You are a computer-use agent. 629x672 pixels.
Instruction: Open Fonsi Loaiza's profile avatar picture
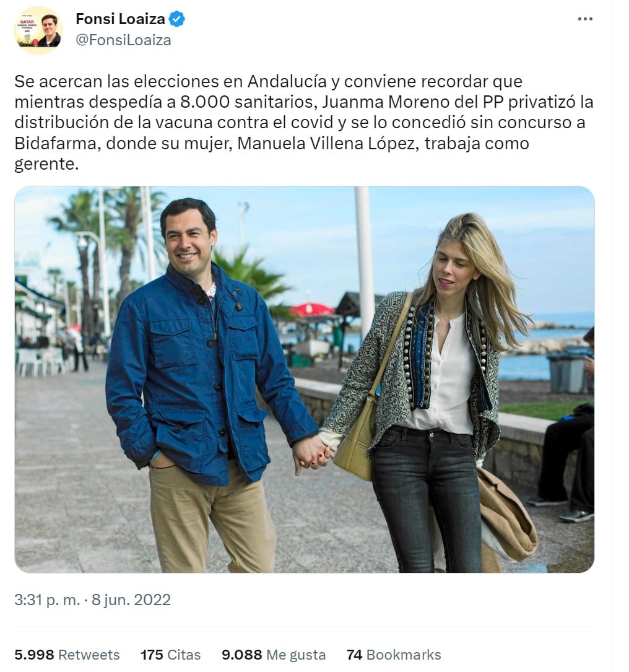[x=38, y=30]
